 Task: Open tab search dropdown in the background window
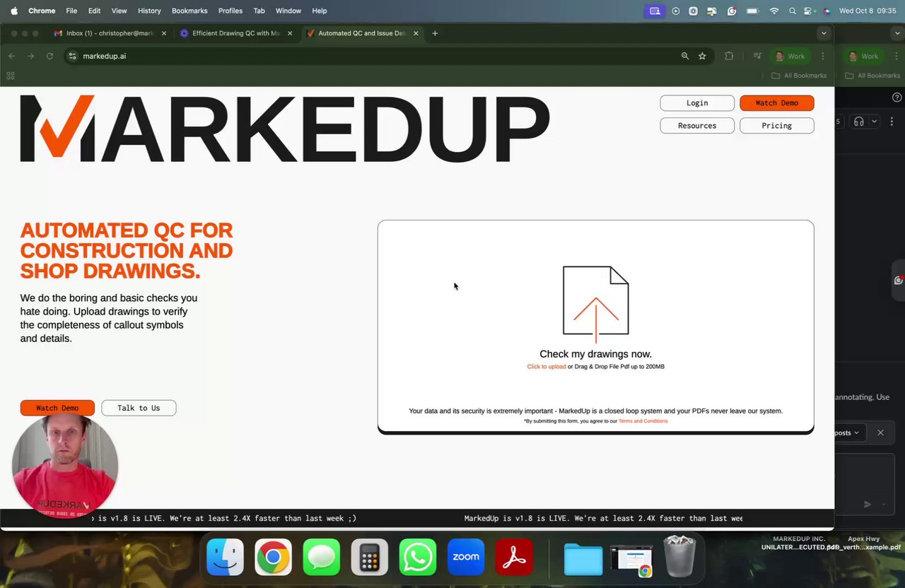(897, 33)
